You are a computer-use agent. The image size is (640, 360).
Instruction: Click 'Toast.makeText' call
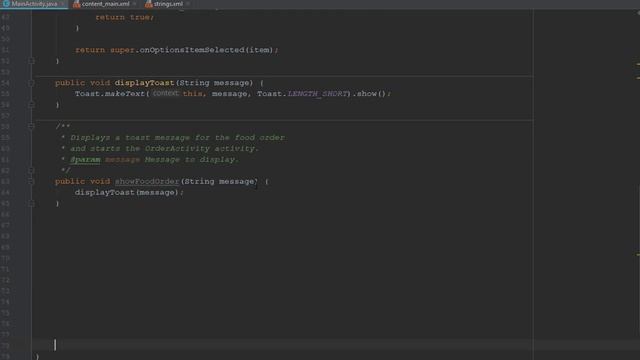[110, 93]
